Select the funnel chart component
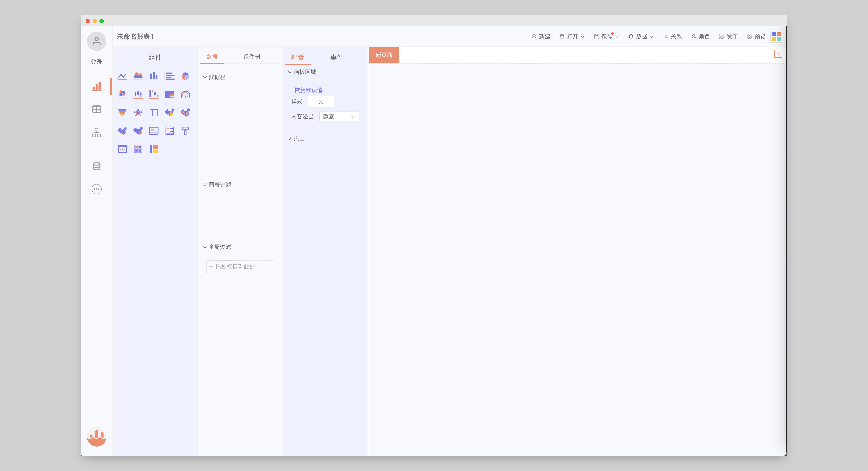This screenshot has width=868, height=471. click(122, 113)
